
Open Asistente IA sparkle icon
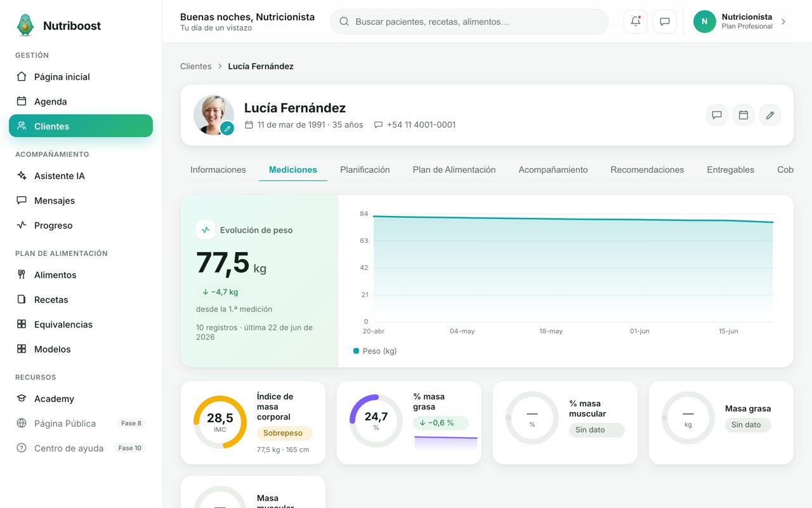22,176
